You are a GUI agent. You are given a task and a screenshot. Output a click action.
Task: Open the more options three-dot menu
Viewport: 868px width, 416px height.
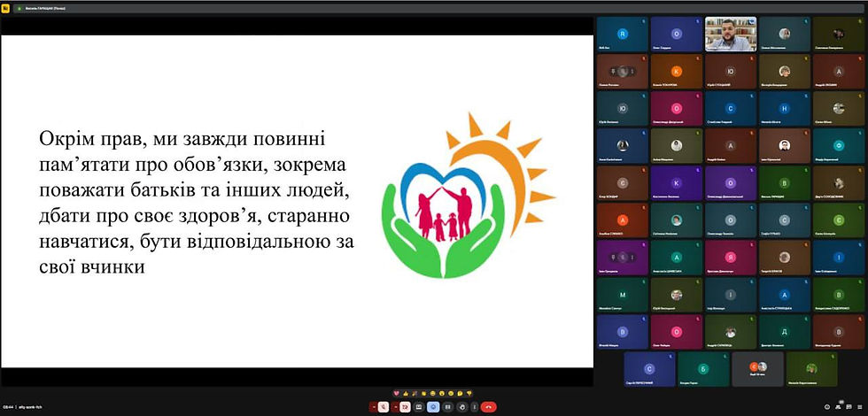pyautogui.click(x=475, y=407)
